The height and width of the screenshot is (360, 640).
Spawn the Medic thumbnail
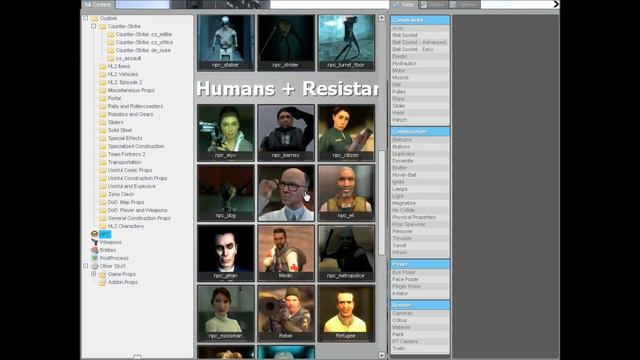(x=286, y=253)
